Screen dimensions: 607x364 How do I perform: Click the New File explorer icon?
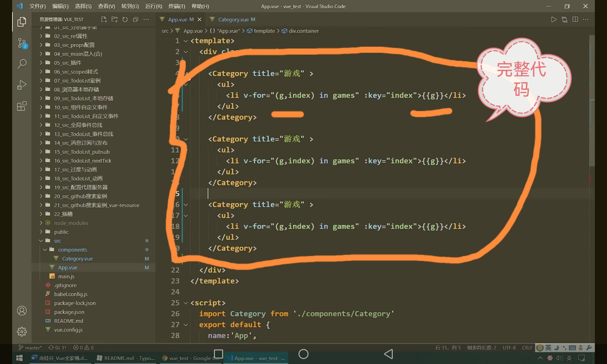click(x=104, y=19)
